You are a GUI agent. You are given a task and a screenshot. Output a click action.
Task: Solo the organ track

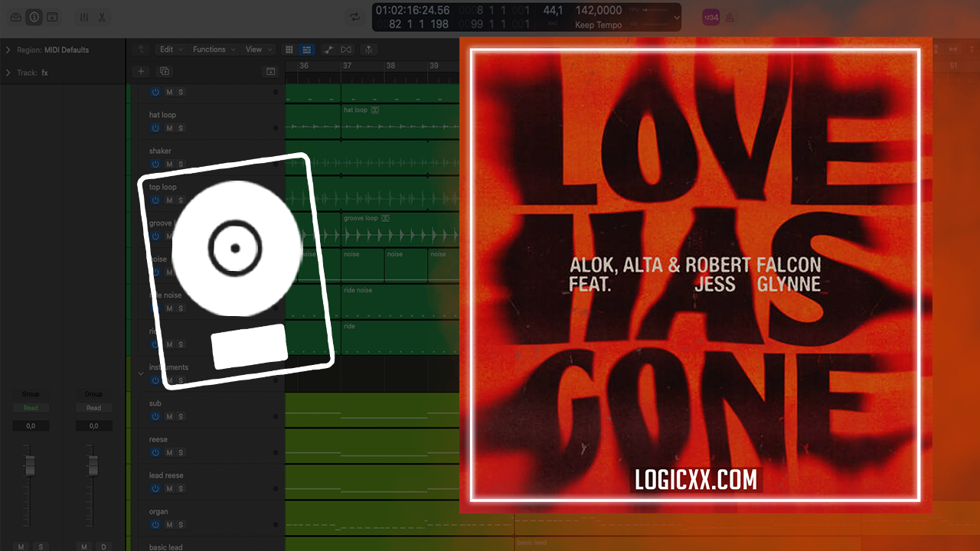181,524
